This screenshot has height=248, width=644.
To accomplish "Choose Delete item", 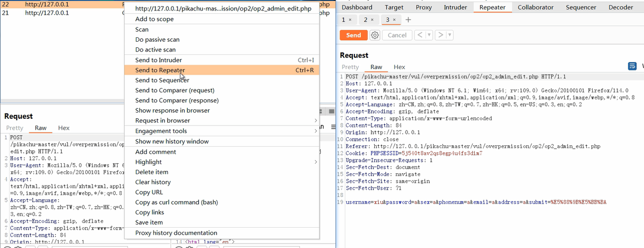I will 222,172.
